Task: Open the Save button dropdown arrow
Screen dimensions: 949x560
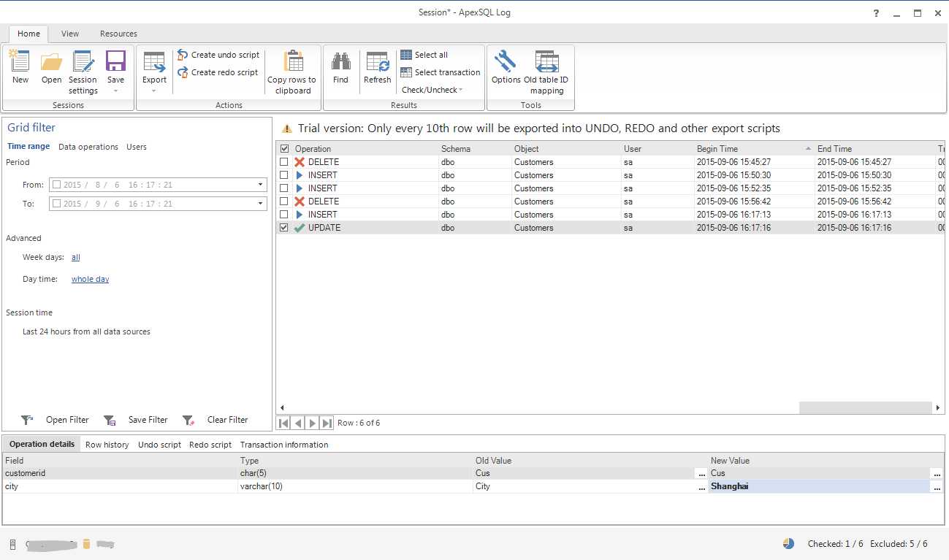Action: [x=115, y=91]
